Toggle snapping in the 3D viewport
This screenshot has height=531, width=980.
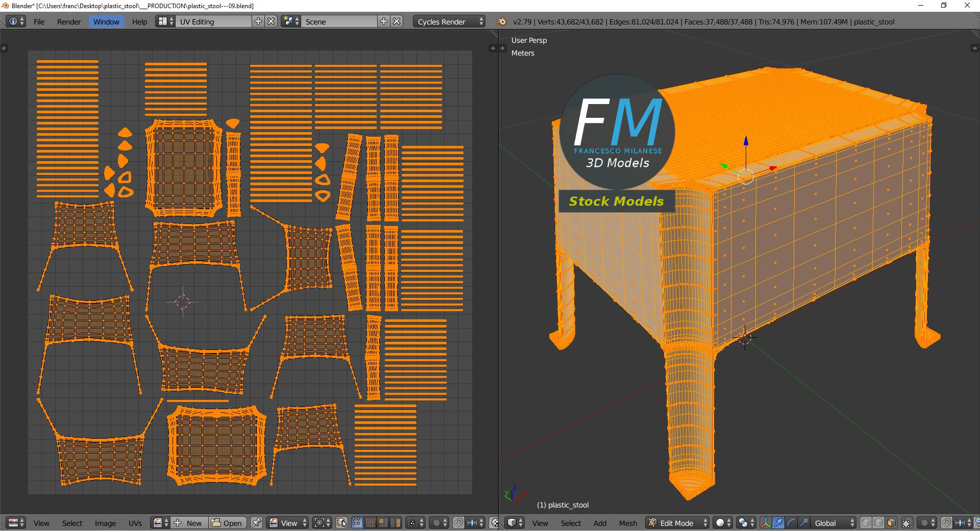coord(946,523)
